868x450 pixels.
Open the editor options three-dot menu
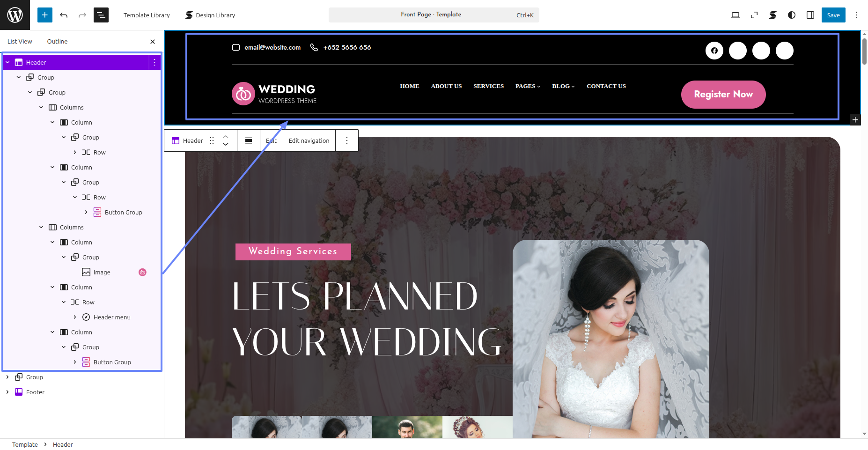click(x=857, y=15)
